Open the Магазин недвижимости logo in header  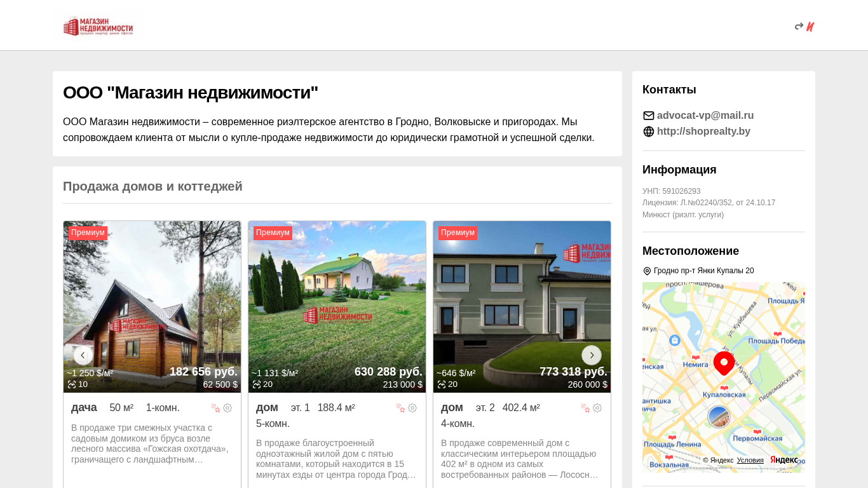point(98,26)
